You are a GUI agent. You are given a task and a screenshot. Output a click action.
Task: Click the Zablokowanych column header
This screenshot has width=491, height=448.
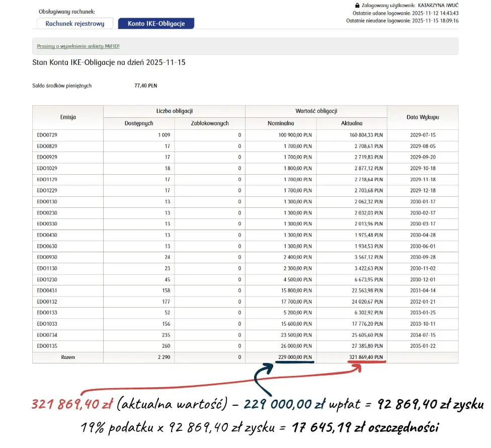pyautogui.click(x=210, y=123)
